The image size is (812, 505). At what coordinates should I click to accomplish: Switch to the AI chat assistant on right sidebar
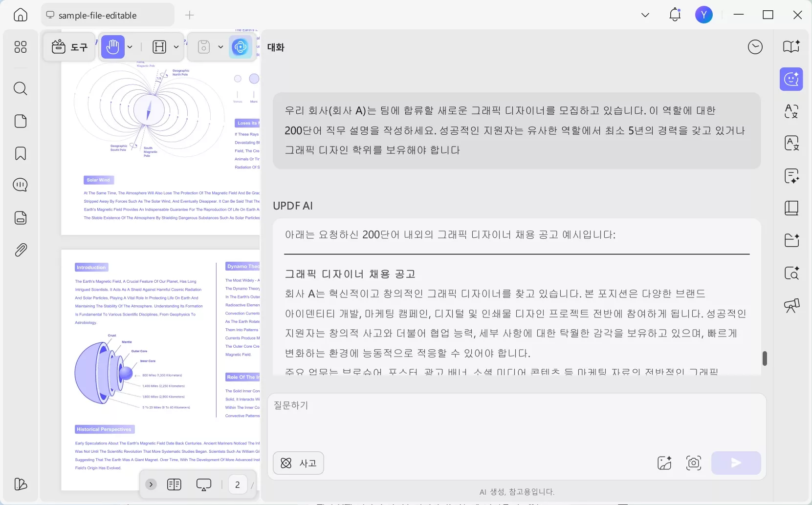pos(791,79)
